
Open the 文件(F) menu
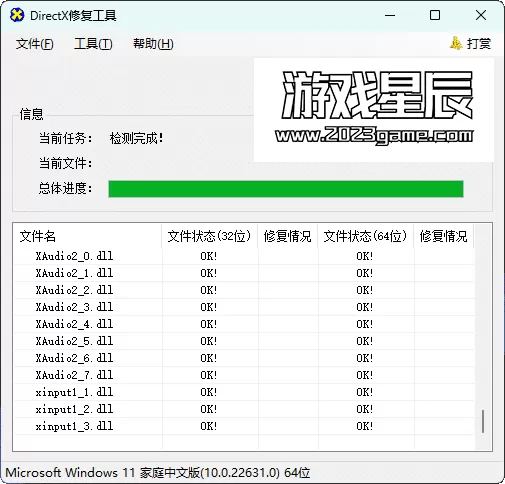point(34,44)
